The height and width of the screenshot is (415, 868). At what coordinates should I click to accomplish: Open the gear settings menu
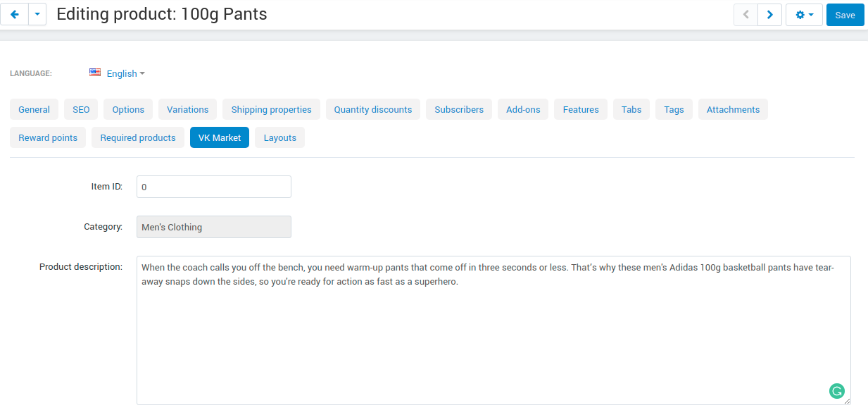point(804,15)
